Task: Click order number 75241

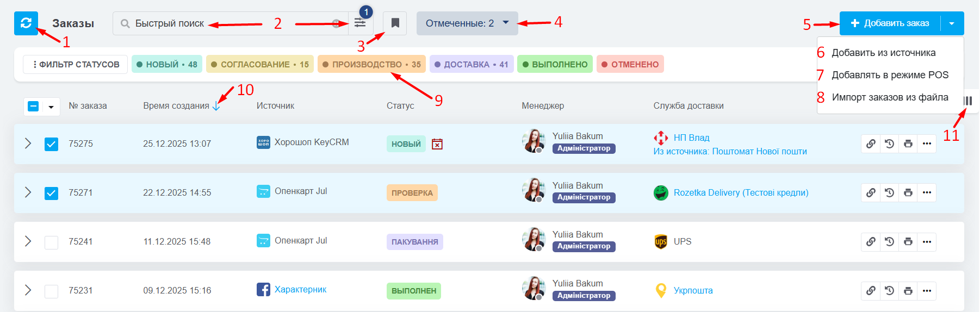Action: point(80,242)
